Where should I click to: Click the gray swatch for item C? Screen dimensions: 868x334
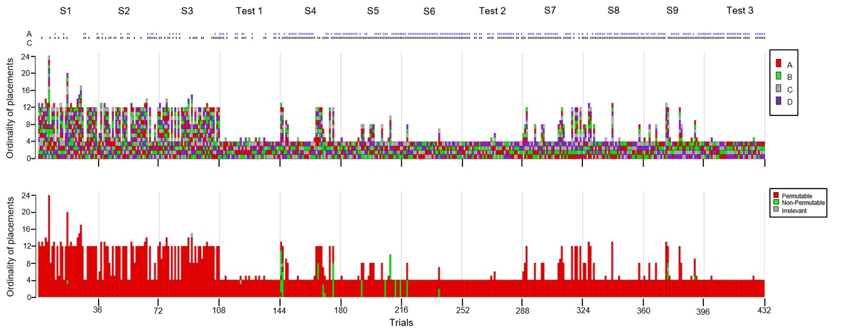pyautogui.click(x=778, y=88)
